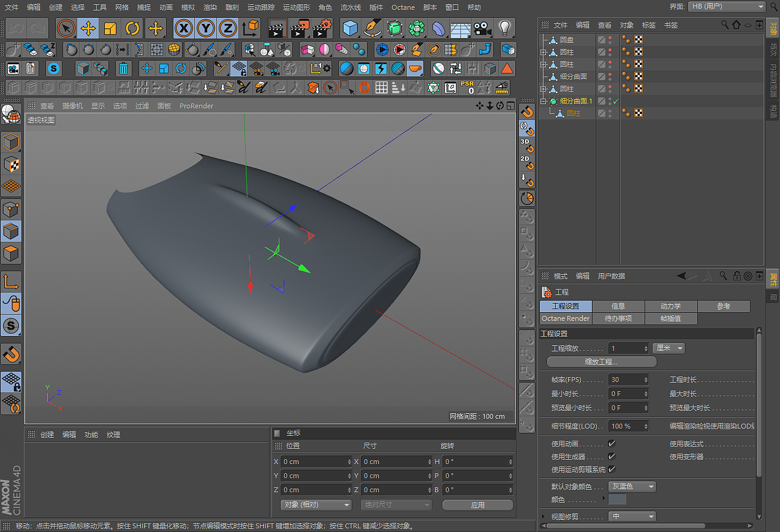The image size is (780, 532).
Task: Toggle 2D snapping in viewport side strip
Action: tap(526, 162)
